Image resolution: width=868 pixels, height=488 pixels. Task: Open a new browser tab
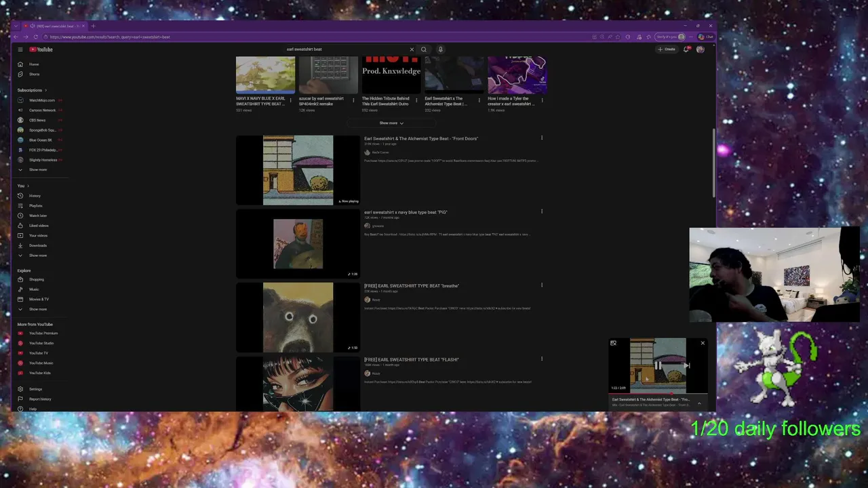click(93, 26)
